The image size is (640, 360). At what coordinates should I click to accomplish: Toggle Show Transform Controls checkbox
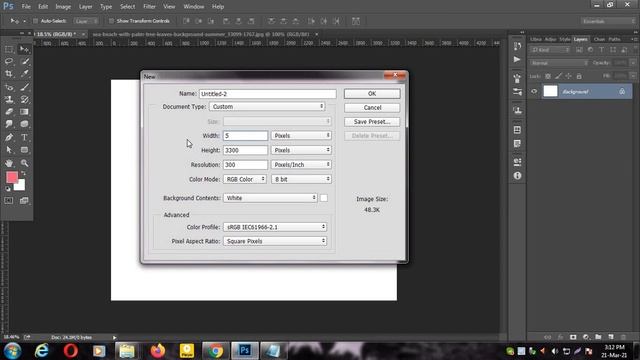[111, 21]
